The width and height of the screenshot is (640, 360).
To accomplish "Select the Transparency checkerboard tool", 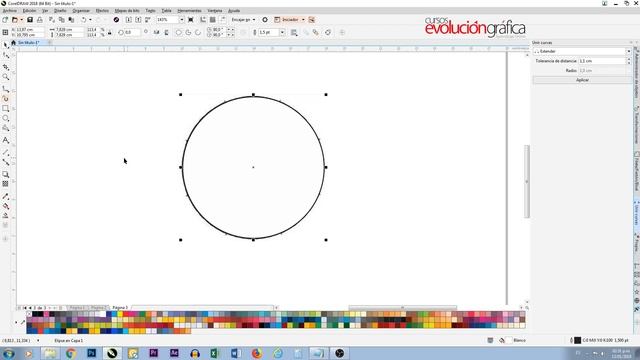I will coord(6,184).
